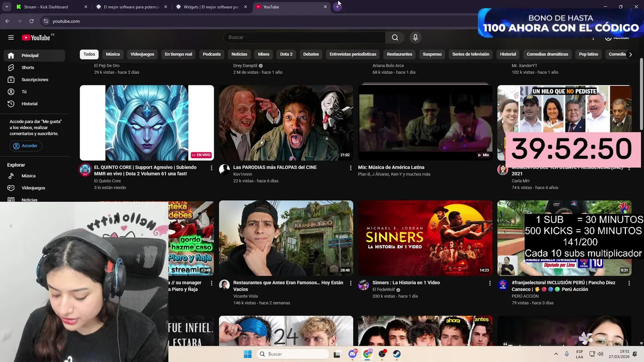Open options menu for Restaurantes que Antes video
This screenshot has width=644, height=362.
(x=351, y=284)
